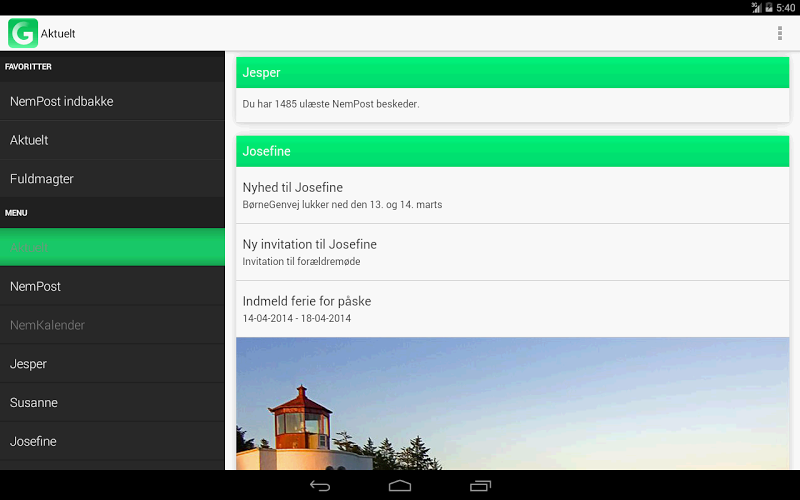Screen dimensions: 800x500
Task: Tap text 'BørneGenvej lukker ned den 13. og 14. marts'
Action: [342, 205]
